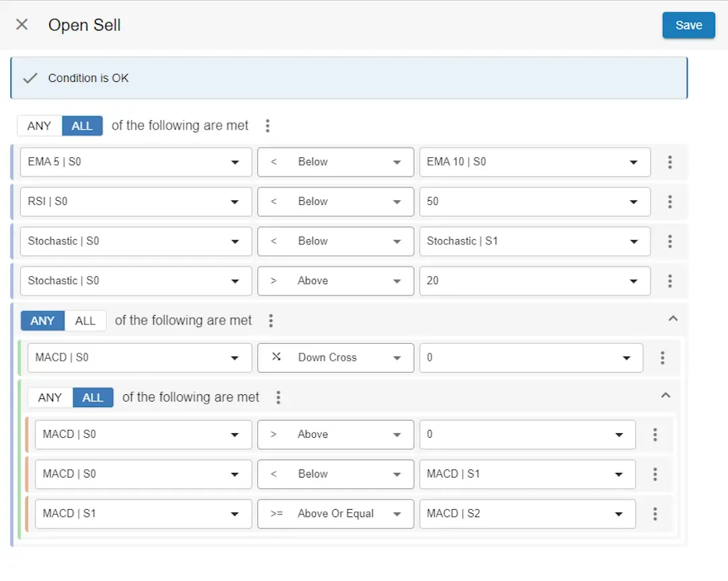Image resolution: width=728 pixels, height=581 pixels.
Task: Select the ALL segment of the top group
Action: [81, 126]
